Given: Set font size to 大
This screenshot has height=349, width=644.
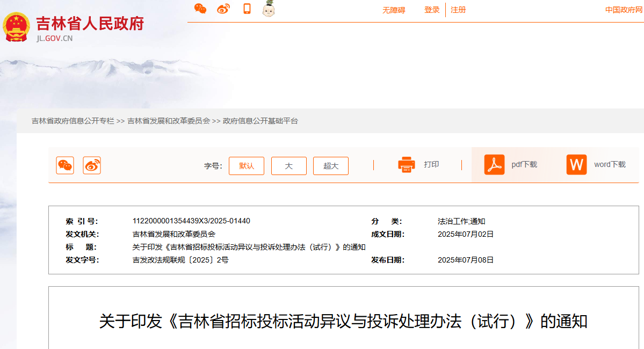Looking at the screenshot, I should pos(289,166).
